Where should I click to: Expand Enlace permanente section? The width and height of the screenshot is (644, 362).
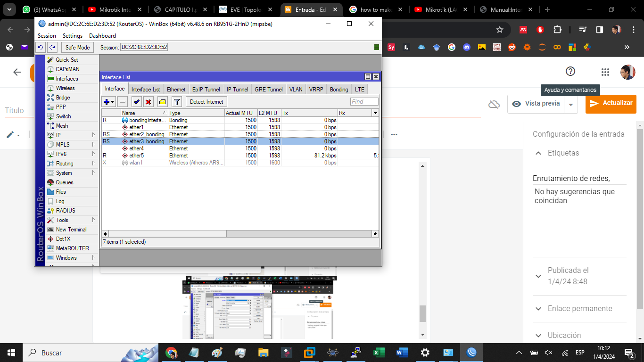click(x=538, y=309)
